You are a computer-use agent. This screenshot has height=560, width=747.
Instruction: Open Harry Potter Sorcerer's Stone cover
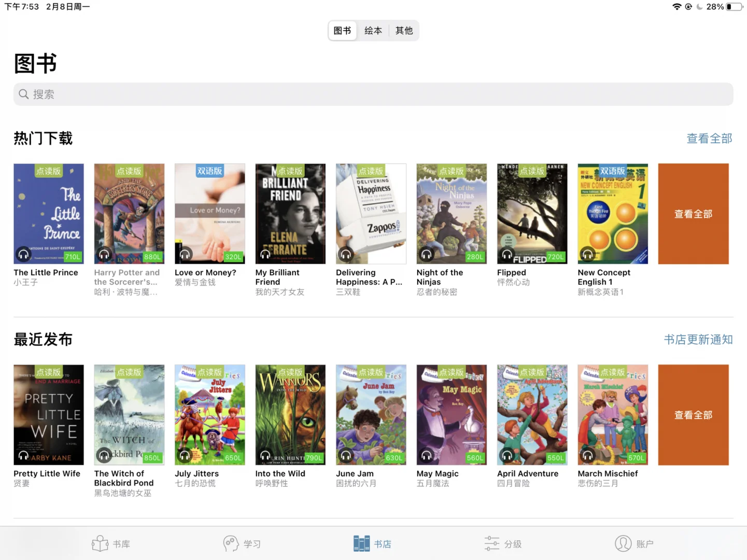coord(129,214)
